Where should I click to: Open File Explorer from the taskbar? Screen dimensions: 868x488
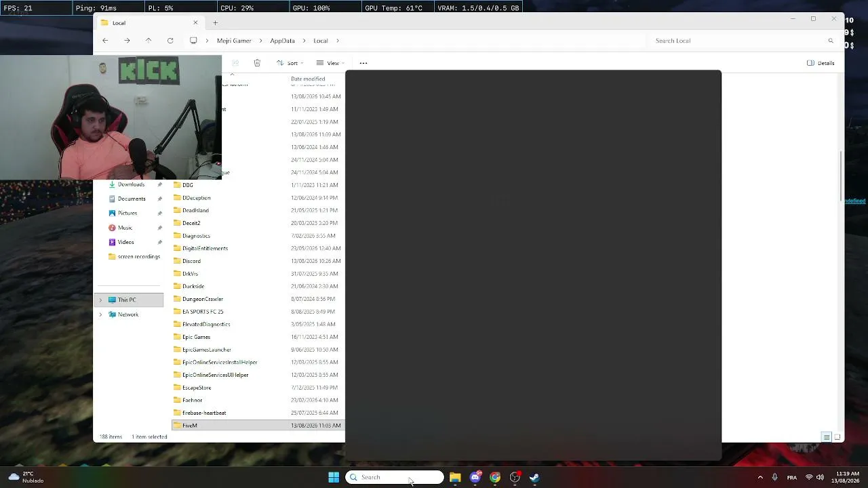[x=455, y=477]
